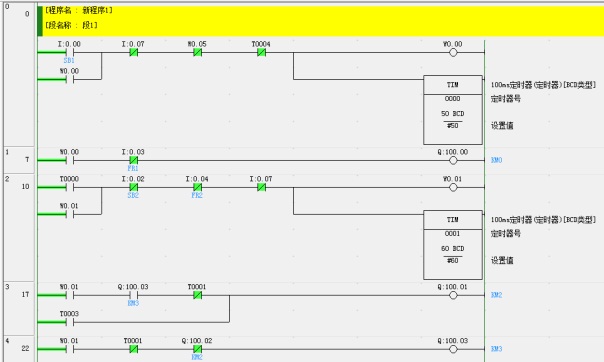Select rung 4 header at step 22
The width and height of the screenshot is (604, 362).
[19, 349]
